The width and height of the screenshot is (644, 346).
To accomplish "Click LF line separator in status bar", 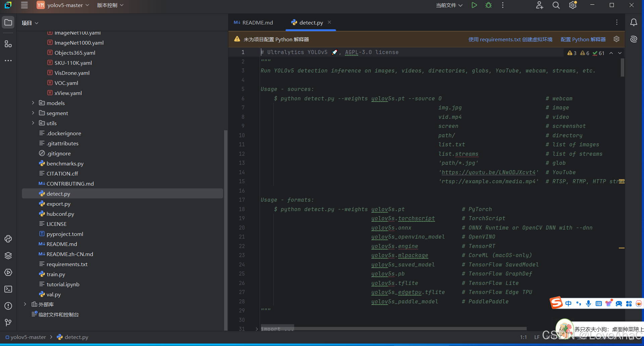I will (537, 337).
